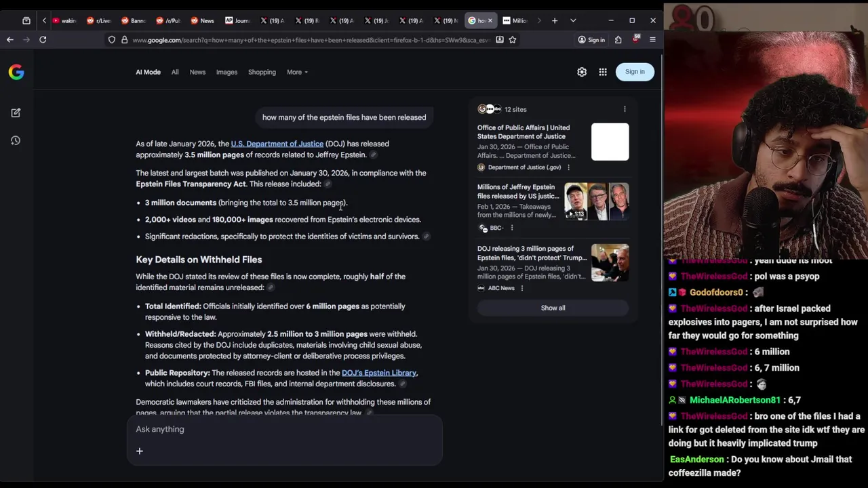The height and width of the screenshot is (488, 868).
Task: Open three-dot menu next to BBC source
Action: (x=512, y=228)
